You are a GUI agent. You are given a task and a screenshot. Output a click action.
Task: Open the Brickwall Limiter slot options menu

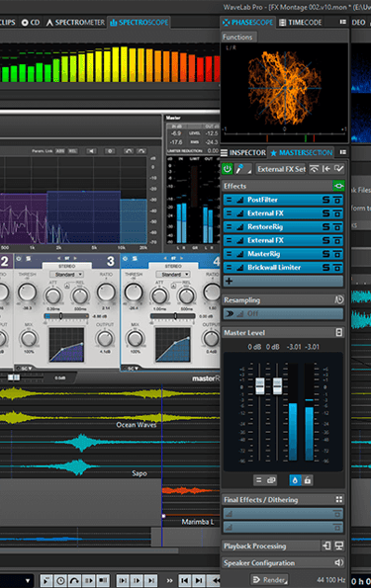[229, 268]
